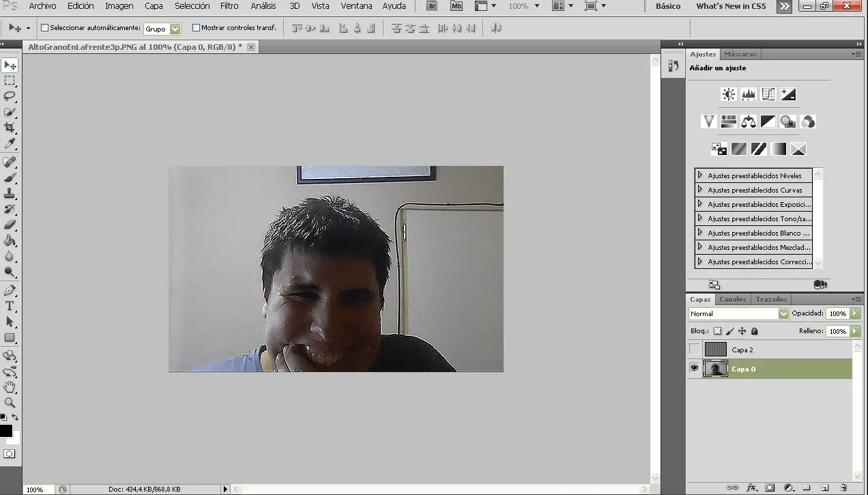Switch to the Canales tab
Viewport: 868px width, 495px height.
click(x=733, y=299)
